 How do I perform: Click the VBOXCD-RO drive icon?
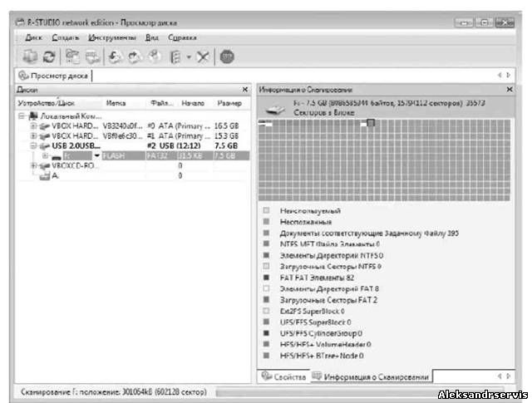[44, 166]
